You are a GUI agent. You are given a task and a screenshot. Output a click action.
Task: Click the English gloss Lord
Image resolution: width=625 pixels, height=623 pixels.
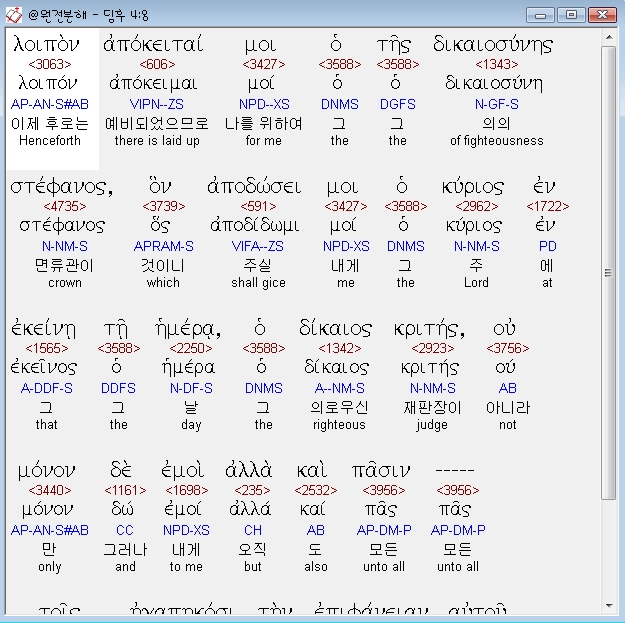[476, 283]
